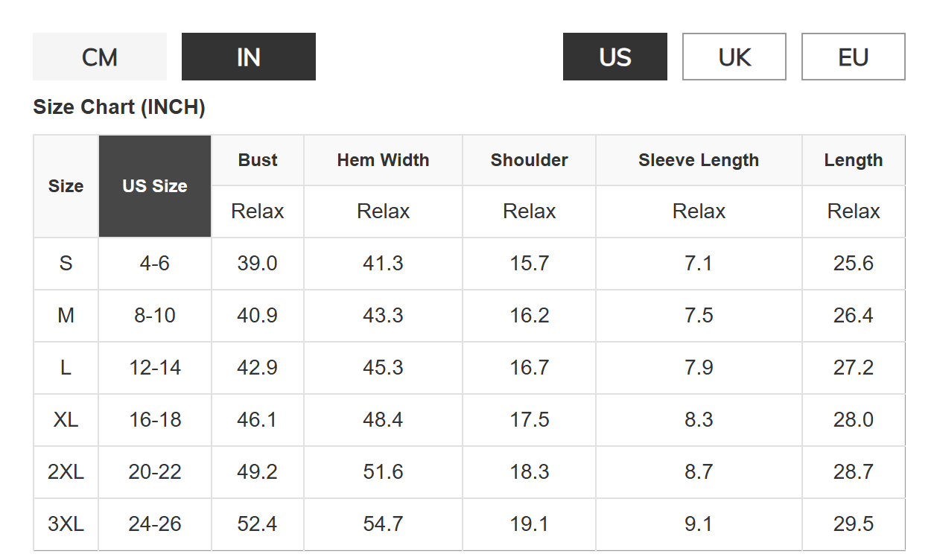Click the US Size column header

[x=155, y=186]
